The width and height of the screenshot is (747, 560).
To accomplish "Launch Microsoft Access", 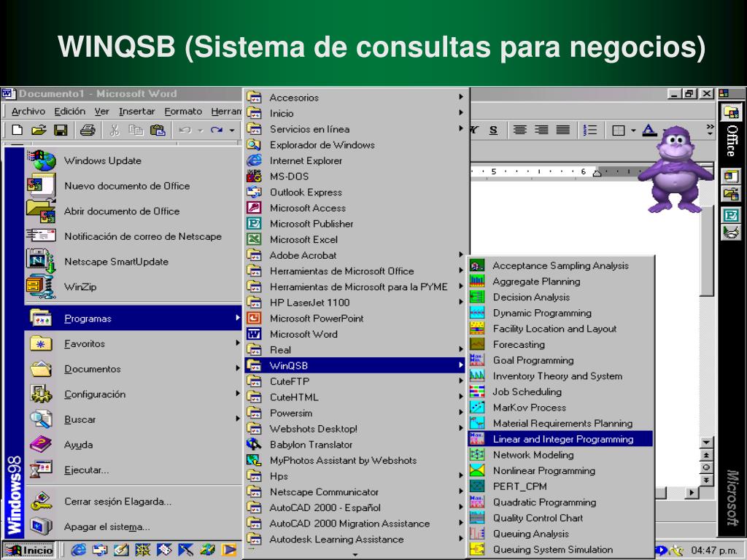I will (355, 208).
